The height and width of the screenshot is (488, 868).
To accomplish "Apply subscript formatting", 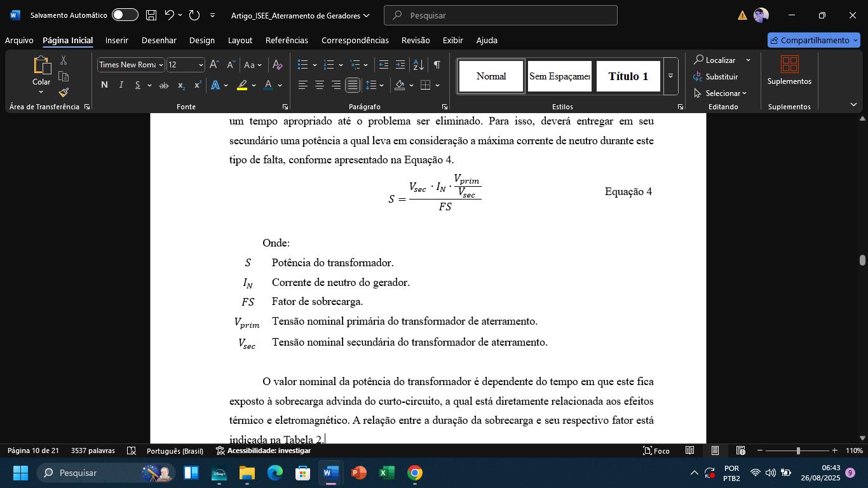I will point(181,85).
